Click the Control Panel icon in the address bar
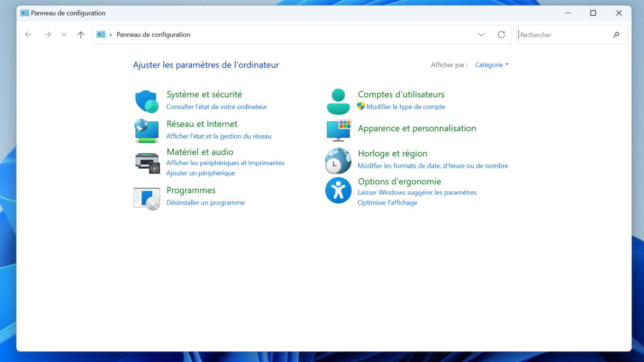Viewport: 644px width, 362px height. [101, 34]
